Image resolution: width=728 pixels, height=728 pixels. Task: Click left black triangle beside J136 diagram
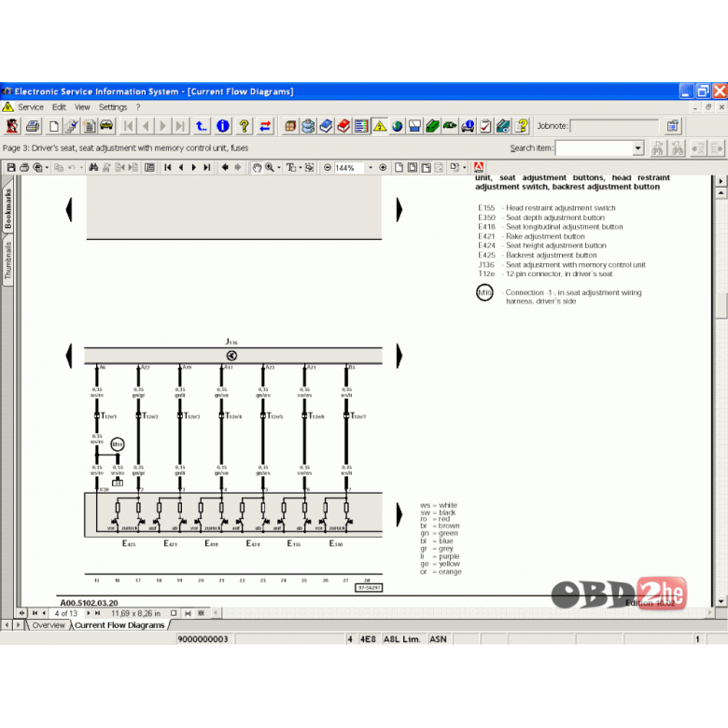(x=69, y=357)
